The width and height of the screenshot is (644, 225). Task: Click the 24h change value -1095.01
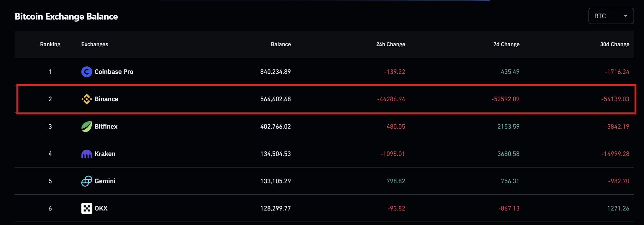[x=393, y=154]
